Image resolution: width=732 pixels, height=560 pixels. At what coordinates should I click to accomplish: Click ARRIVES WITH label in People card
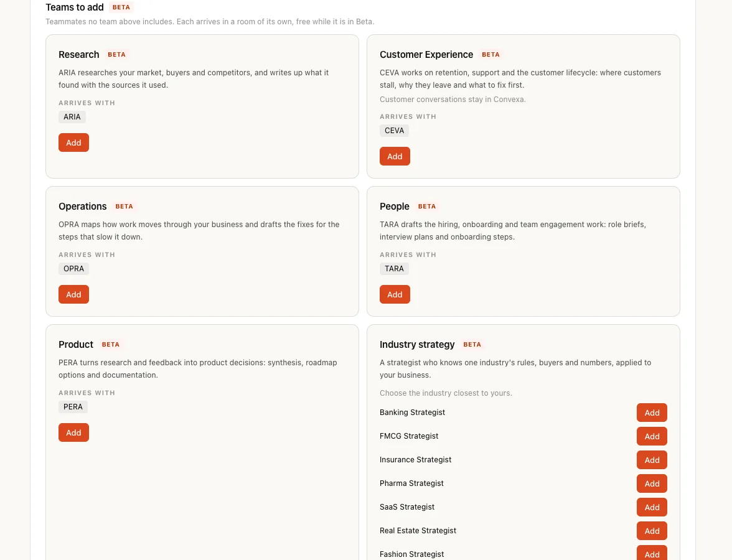408,255
